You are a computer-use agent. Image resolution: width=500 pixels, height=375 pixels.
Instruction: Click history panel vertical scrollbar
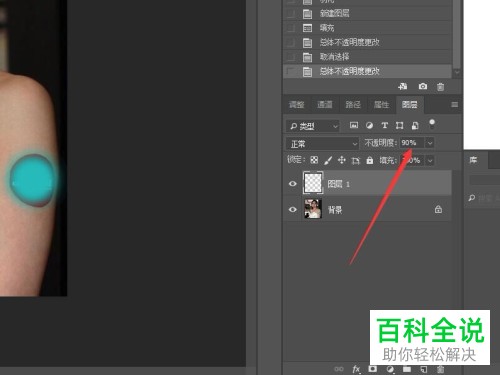coord(457,33)
